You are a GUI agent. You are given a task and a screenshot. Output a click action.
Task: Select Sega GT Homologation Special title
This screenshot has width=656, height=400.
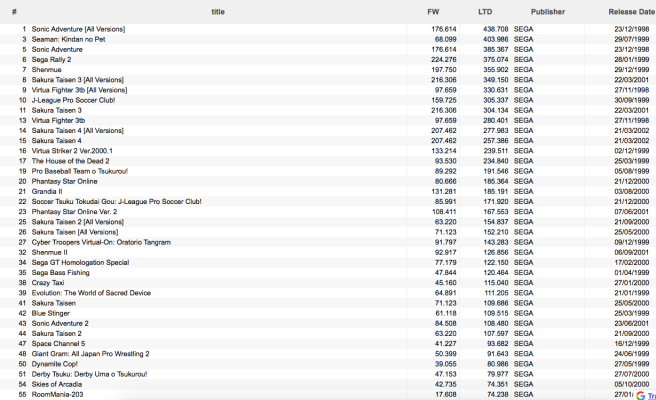[x=80, y=262]
